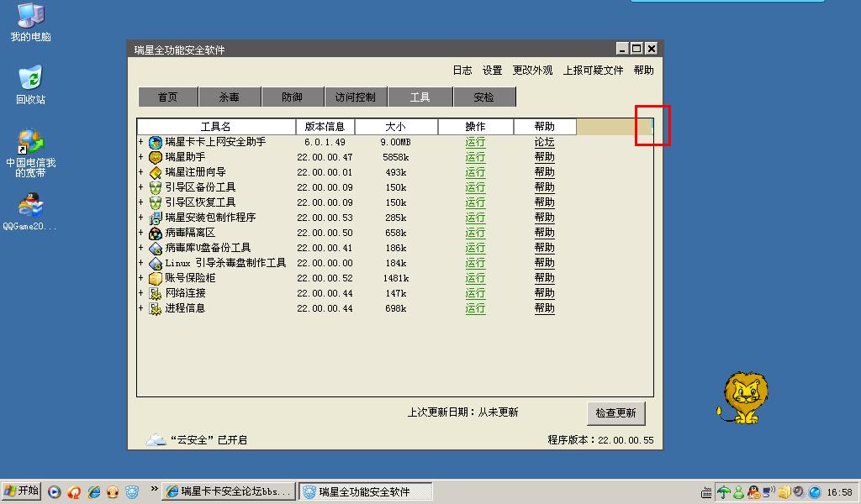The width and height of the screenshot is (861, 504).
Task: Open the 设置 menu item
Action: [493, 71]
